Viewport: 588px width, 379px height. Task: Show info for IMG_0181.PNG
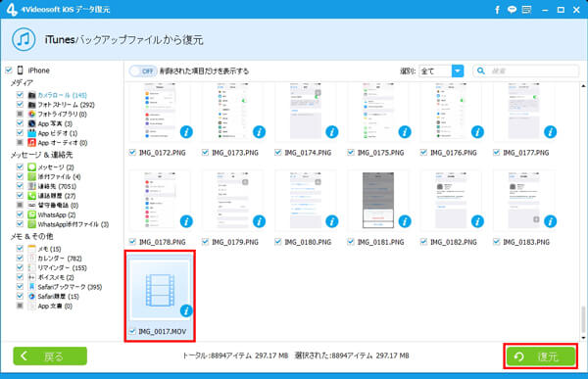405,221
